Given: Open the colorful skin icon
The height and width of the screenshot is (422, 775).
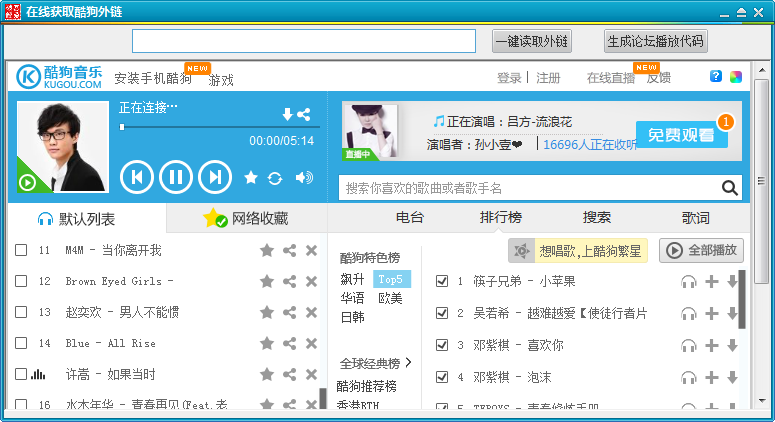Looking at the screenshot, I should (736, 77).
